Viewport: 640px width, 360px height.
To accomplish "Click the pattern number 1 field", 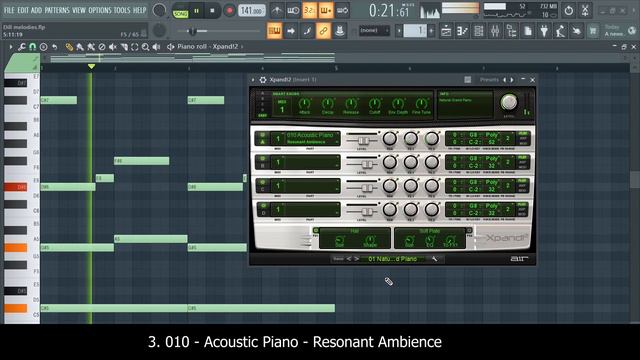I will pyautogui.click(x=415, y=31).
